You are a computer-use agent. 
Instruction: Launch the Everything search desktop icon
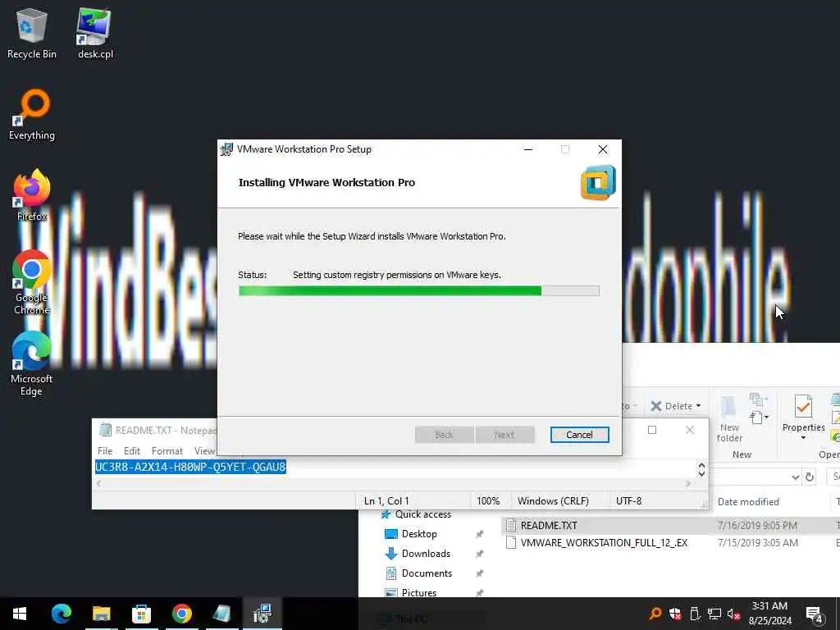tap(32, 115)
